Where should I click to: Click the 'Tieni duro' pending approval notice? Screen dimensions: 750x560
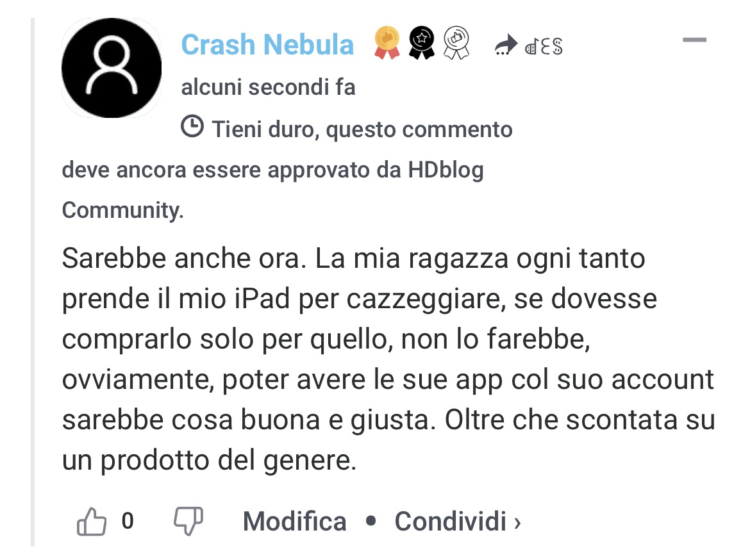[x=287, y=169]
